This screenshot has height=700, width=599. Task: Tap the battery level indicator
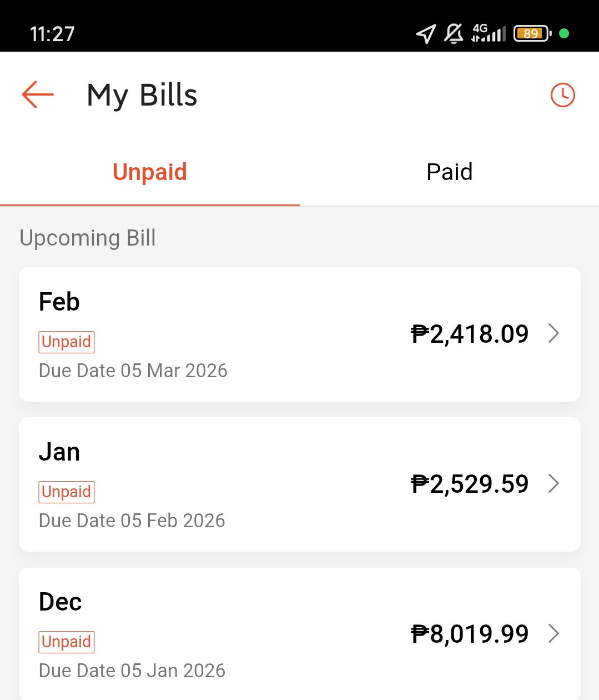pos(532,33)
